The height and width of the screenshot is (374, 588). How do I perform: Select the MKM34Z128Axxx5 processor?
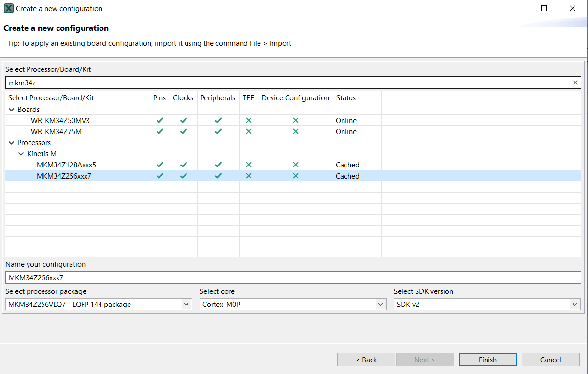(66, 165)
